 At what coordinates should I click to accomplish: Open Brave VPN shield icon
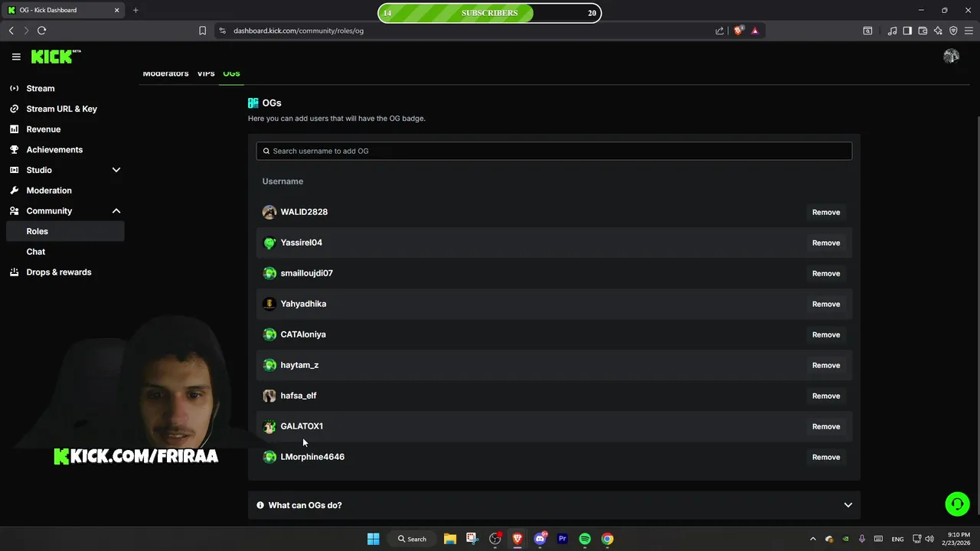point(953,31)
